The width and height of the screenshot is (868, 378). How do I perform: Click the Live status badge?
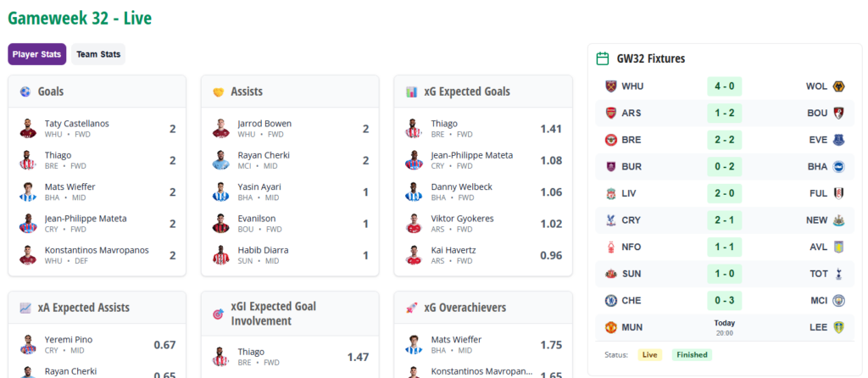click(650, 355)
